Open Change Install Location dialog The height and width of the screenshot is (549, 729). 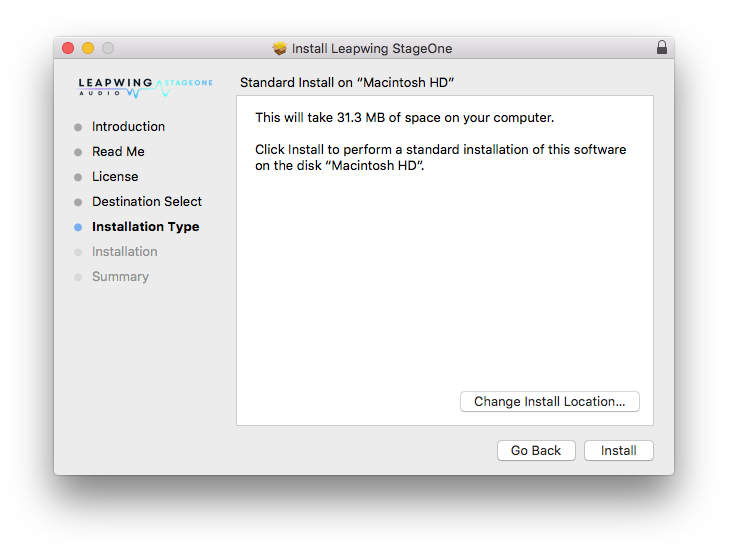[x=549, y=402]
